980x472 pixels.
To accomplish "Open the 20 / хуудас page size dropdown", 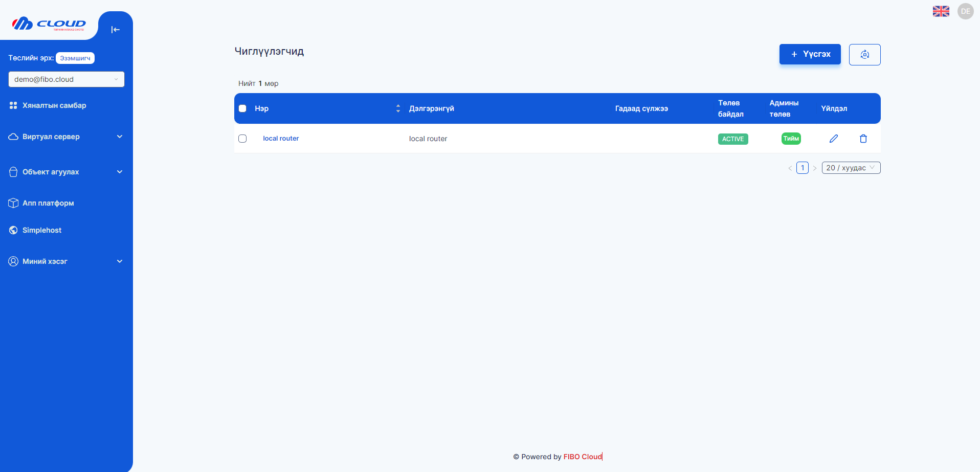I will [x=851, y=168].
